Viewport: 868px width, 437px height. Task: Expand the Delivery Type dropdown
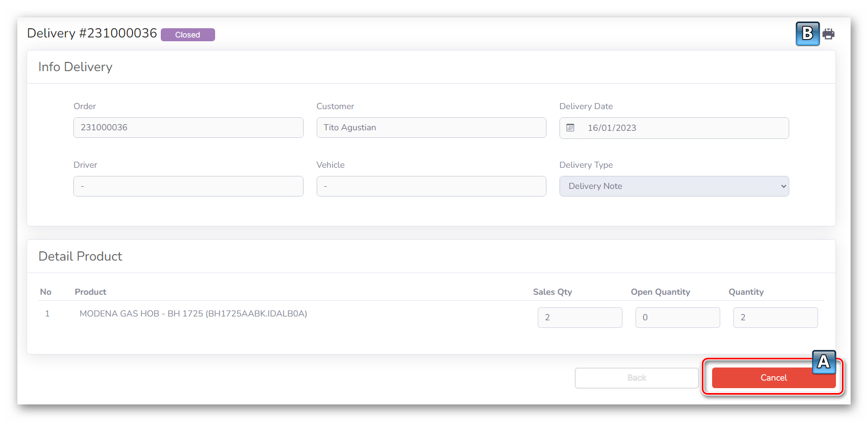click(x=674, y=186)
